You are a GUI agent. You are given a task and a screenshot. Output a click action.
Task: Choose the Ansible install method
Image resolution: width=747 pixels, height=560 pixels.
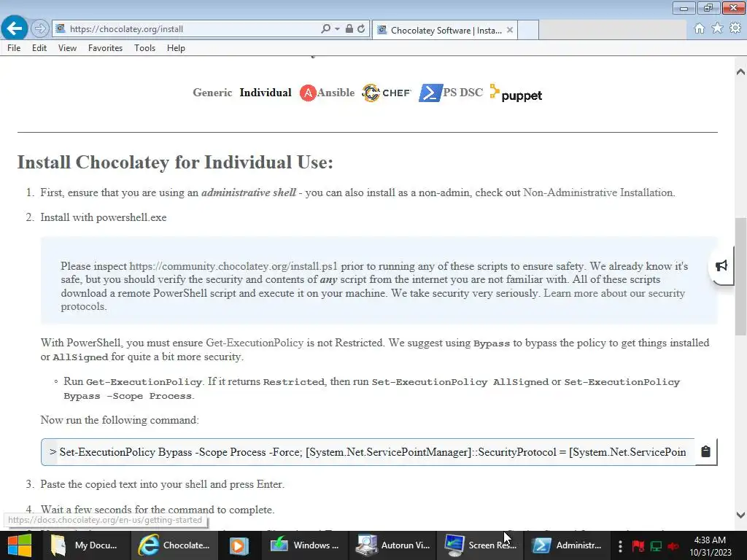pos(327,93)
